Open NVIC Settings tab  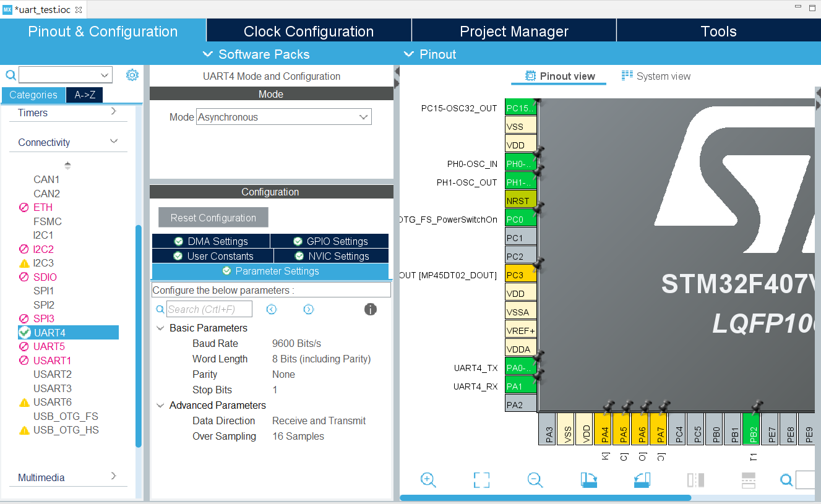click(x=331, y=256)
